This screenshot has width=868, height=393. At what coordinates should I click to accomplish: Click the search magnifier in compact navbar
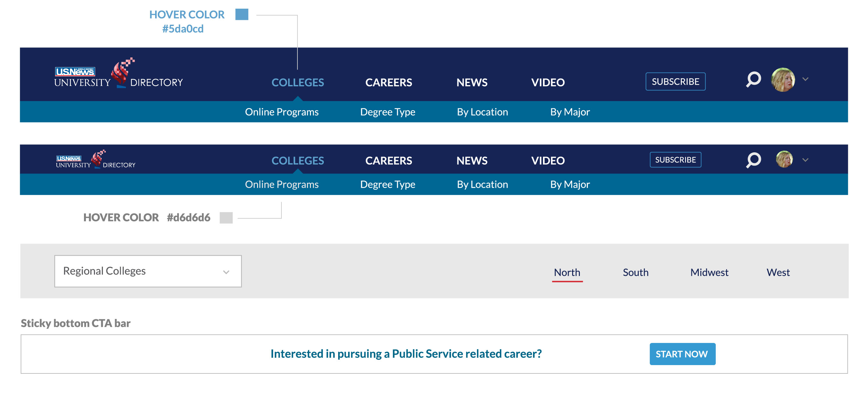753,160
